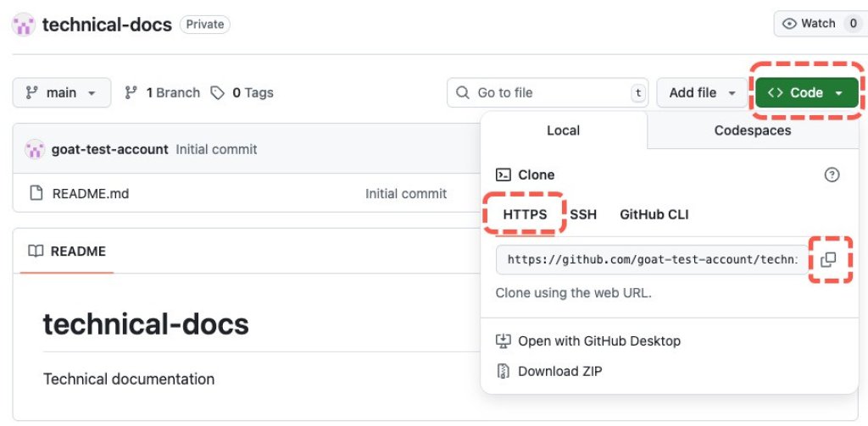Click the Go to file search field
Image resolution: width=868 pixels, height=426 pixels.
pyautogui.click(x=548, y=92)
